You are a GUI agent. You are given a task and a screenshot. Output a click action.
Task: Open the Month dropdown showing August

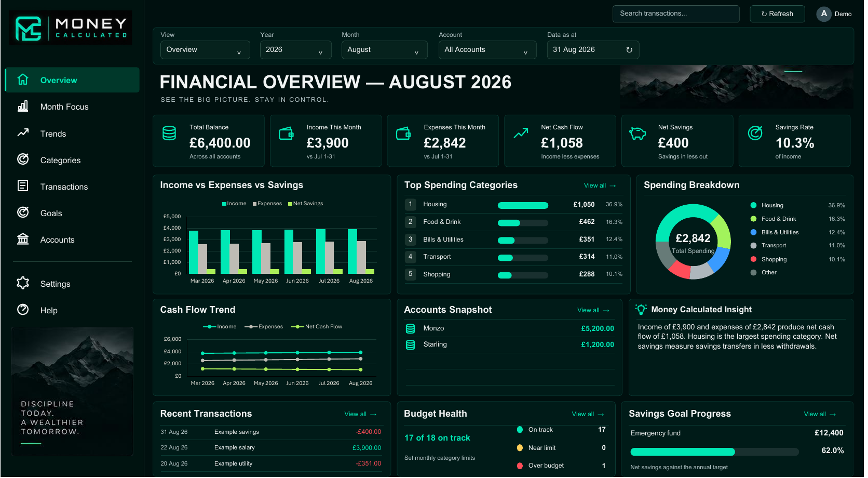(384, 50)
